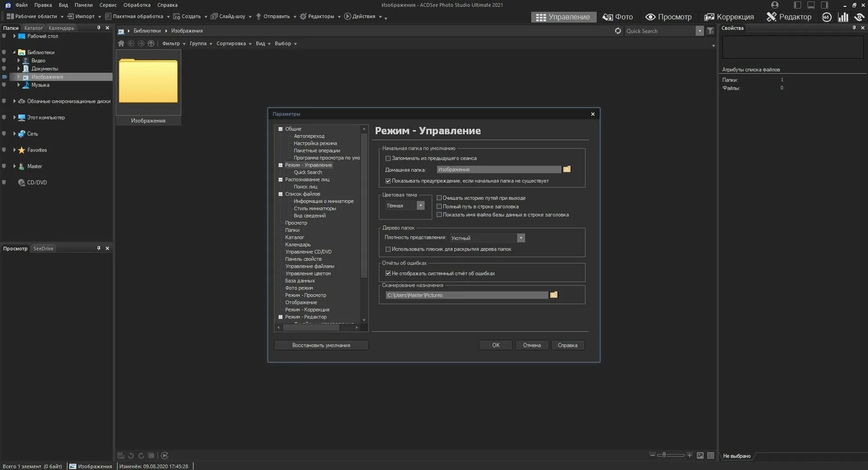The height and width of the screenshot is (470, 868).
Task: Browse for Домашняя папка folder icon
Action: tap(566, 169)
